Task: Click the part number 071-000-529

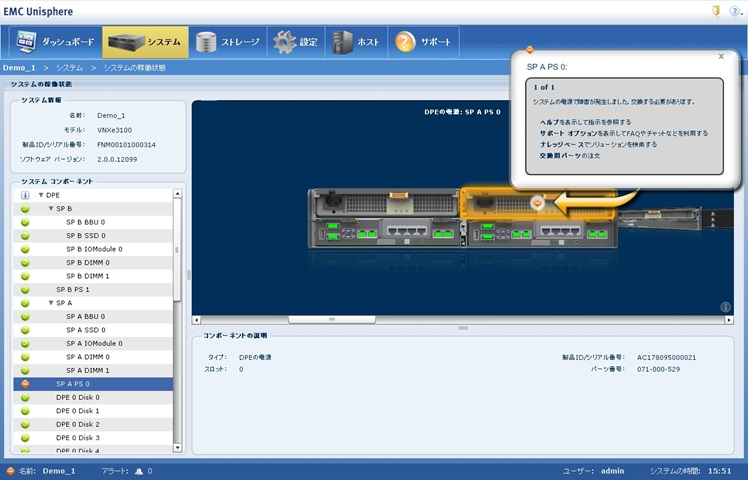Action: (658, 369)
